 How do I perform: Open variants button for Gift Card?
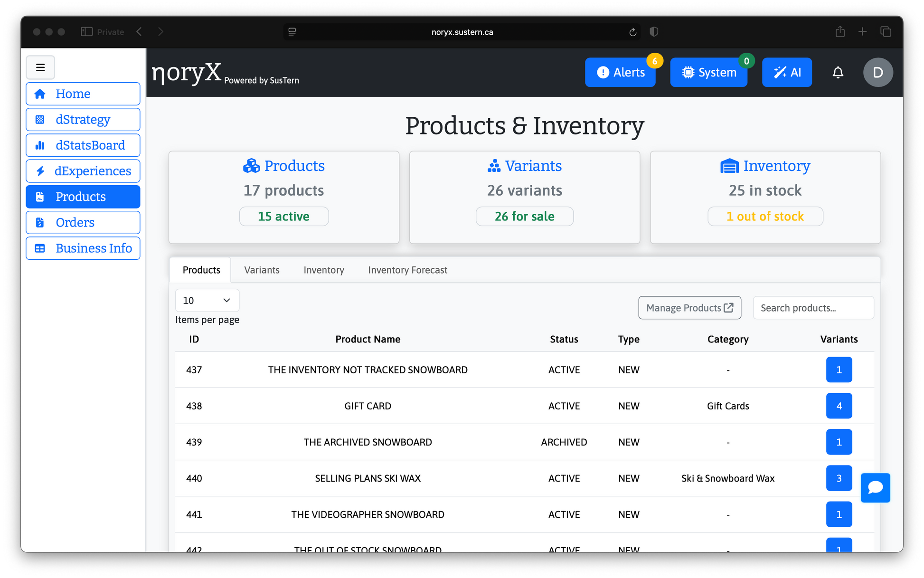pyautogui.click(x=839, y=406)
